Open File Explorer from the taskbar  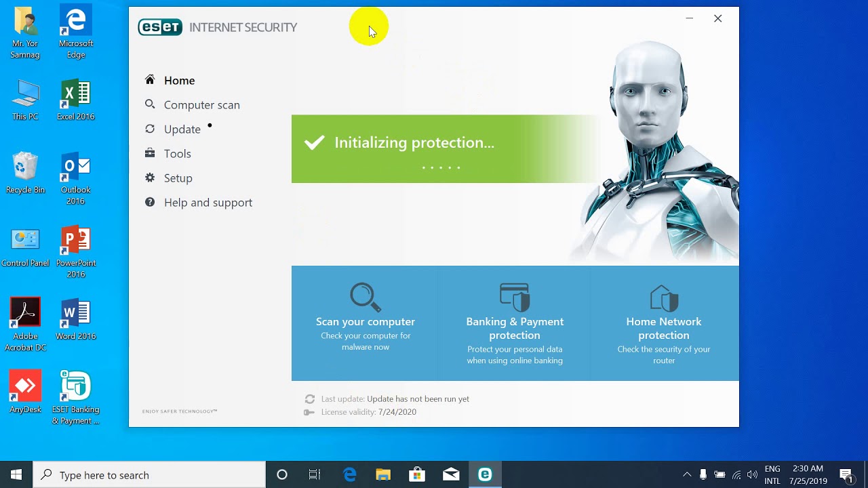click(x=383, y=474)
